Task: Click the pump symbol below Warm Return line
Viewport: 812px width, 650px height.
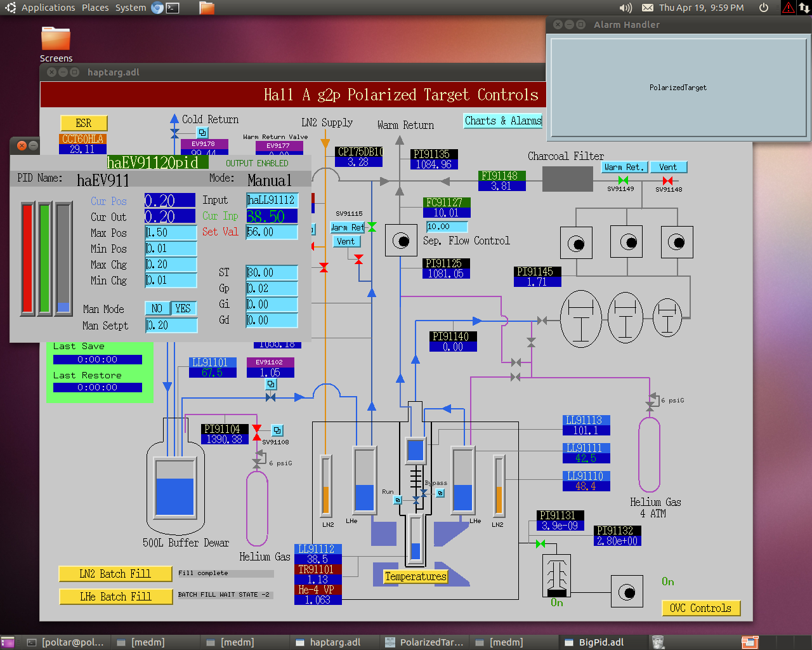Action: click(401, 241)
